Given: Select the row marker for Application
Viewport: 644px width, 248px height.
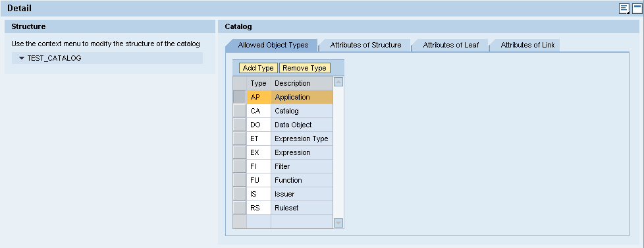Looking at the screenshot, I should (240, 97).
